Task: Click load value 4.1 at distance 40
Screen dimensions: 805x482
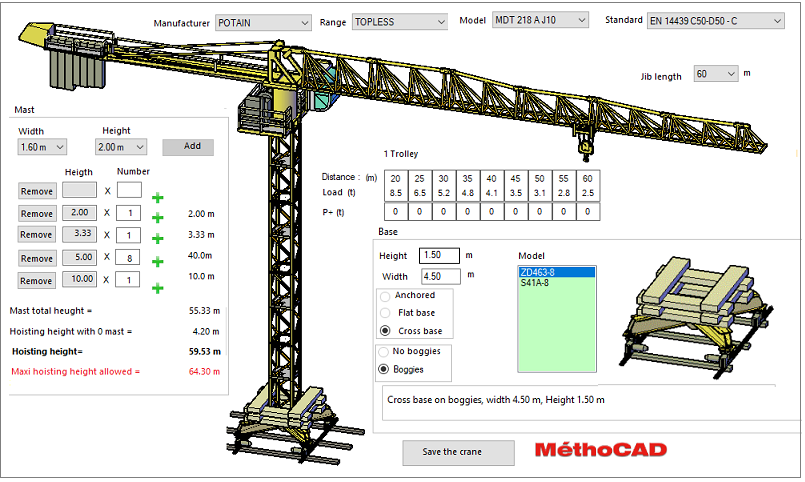Action: (x=491, y=193)
